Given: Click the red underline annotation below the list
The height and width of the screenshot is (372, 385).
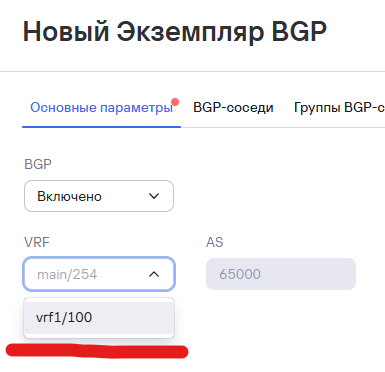Looking at the screenshot, I should pos(97,351).
